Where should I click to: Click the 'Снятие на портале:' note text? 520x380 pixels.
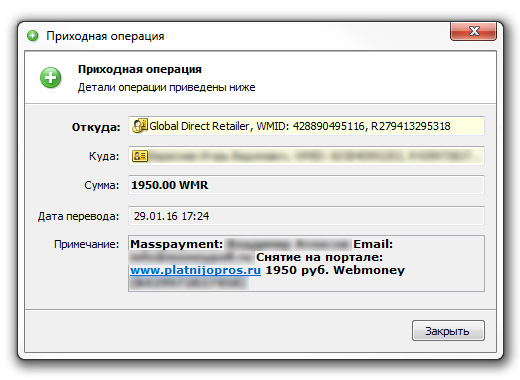pyautogui.click(x=319, y=257)
